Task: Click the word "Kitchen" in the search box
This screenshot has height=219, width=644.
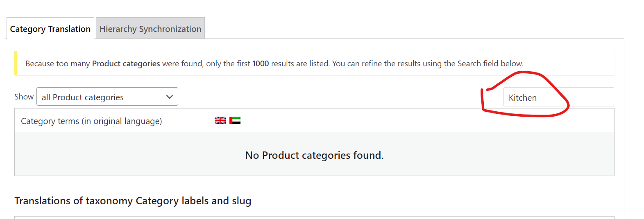Action: click(522, 98)
